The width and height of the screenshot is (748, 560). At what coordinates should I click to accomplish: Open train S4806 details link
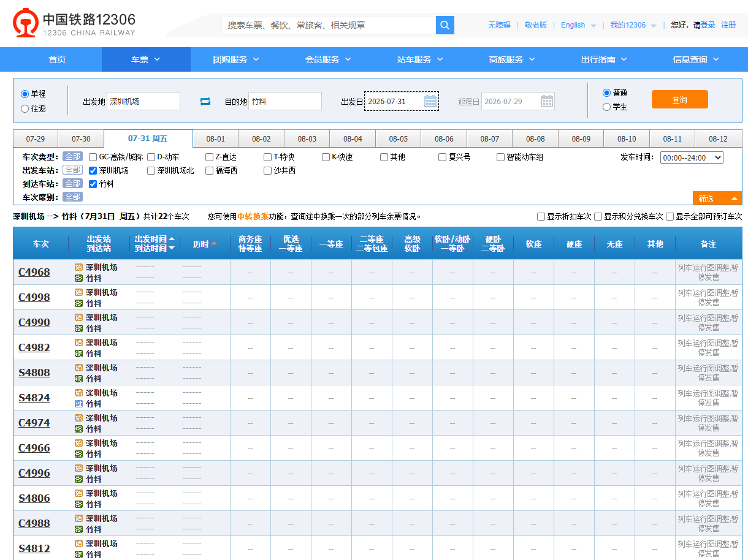(x=34, y=498)
